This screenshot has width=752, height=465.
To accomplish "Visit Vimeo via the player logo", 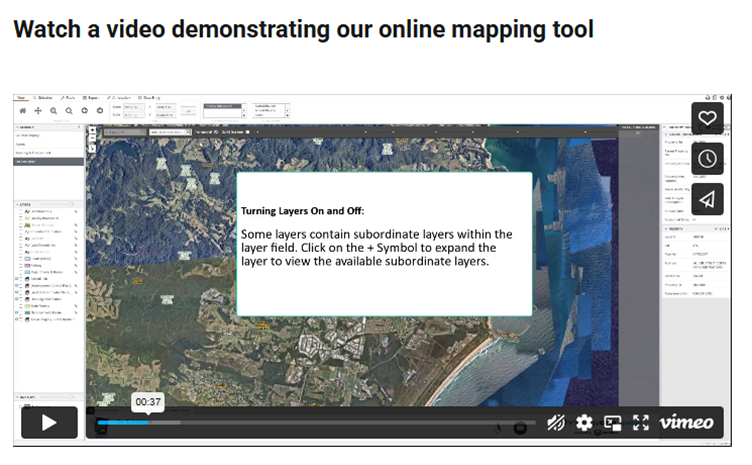I will tap(686, 423).
